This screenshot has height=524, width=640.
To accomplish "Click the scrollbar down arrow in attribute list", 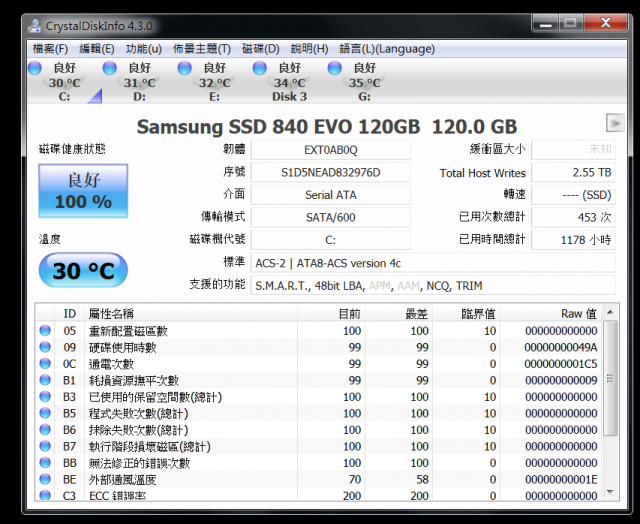I will [610, 492].
